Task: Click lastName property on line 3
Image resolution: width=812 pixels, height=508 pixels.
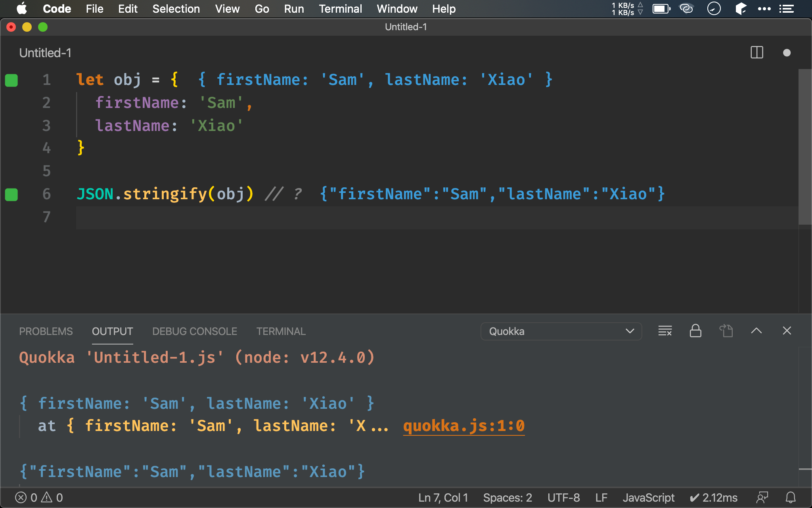Action: coord(132,126)
